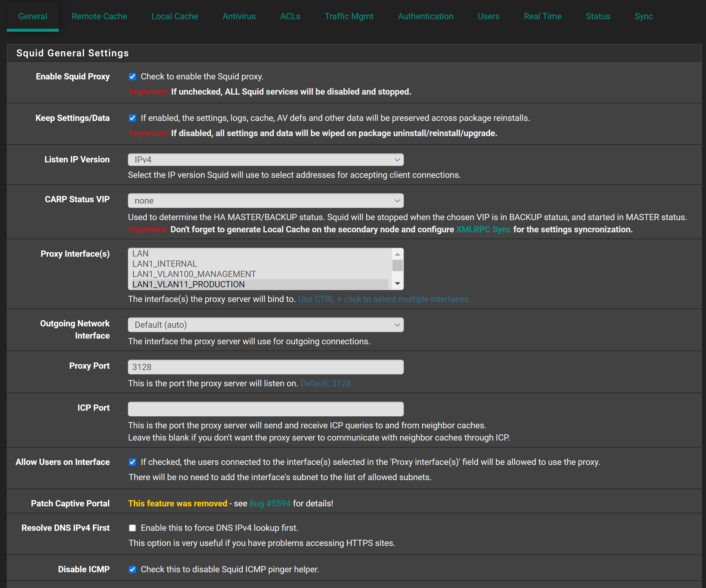Open Bug #5594 link
This screenshot has height=588, width=706.
click(x=270, y=503)
